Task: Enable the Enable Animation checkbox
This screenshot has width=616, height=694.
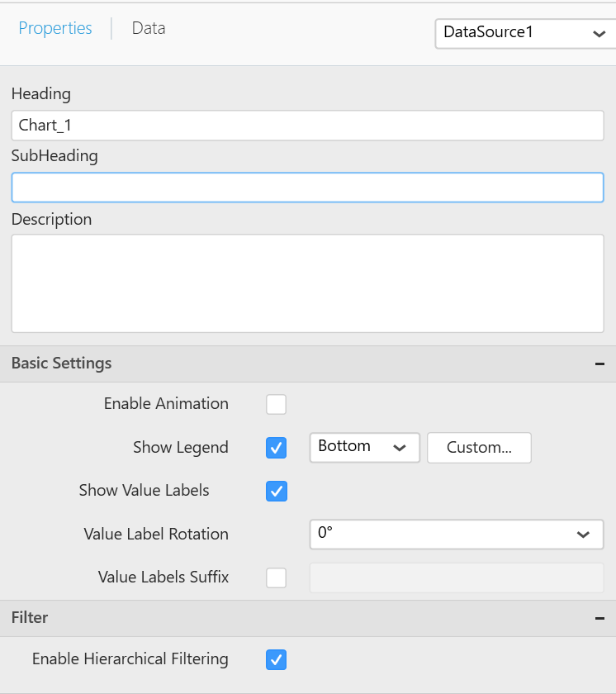Action: point(276,404)
